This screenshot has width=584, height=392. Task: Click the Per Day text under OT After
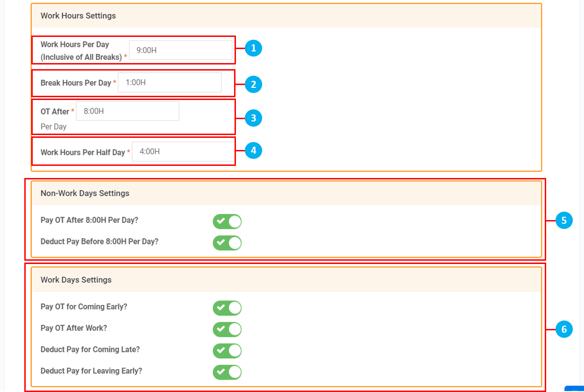pos(53,127)
